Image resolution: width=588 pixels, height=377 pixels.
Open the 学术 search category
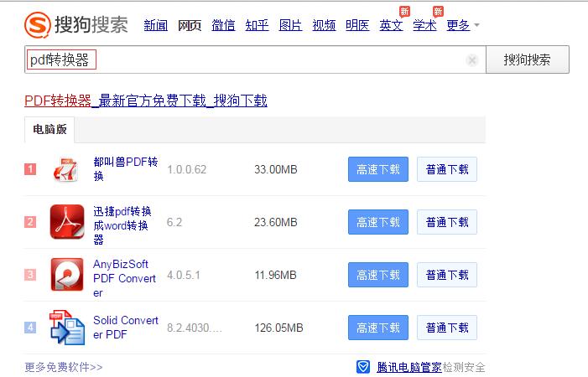click(x=424, y=25)
